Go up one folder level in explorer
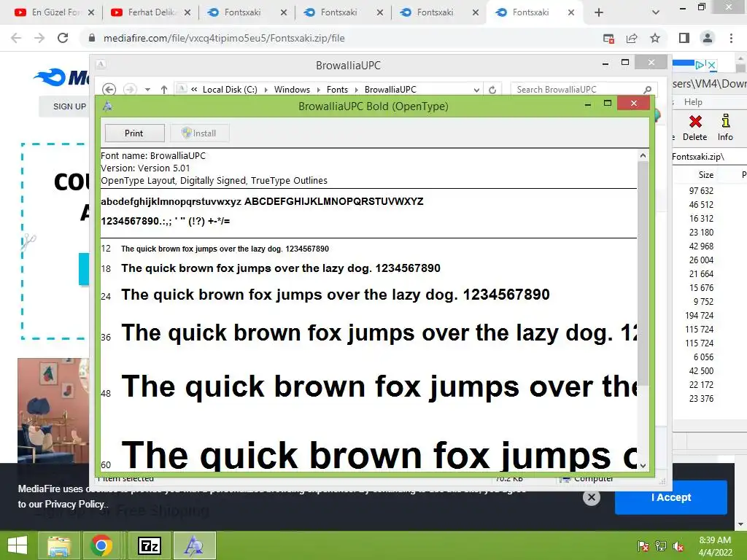Image resolution: width=747 pixels, height=560 pixels. pos(164,90)
